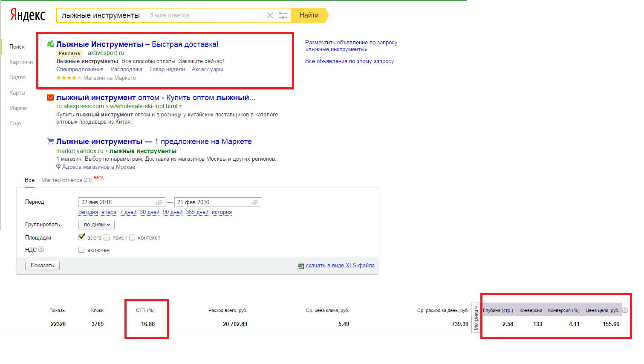644x364 pixels.
Task: Click the Yandex logo
Action: [27, 15]
